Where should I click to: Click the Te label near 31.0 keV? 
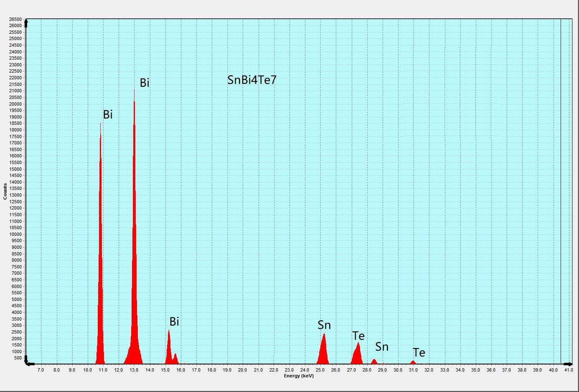tap(419, 353)
